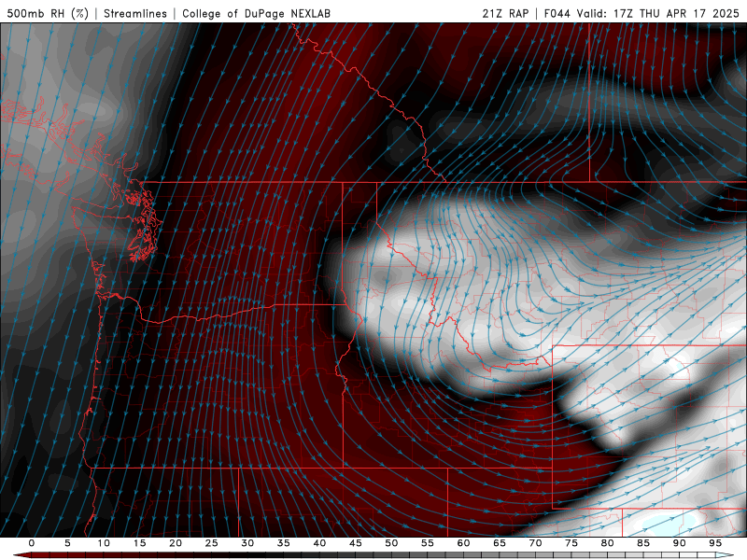
Task: Click "College of DuPage NEXLAB" header text
Action: point(256,13)
